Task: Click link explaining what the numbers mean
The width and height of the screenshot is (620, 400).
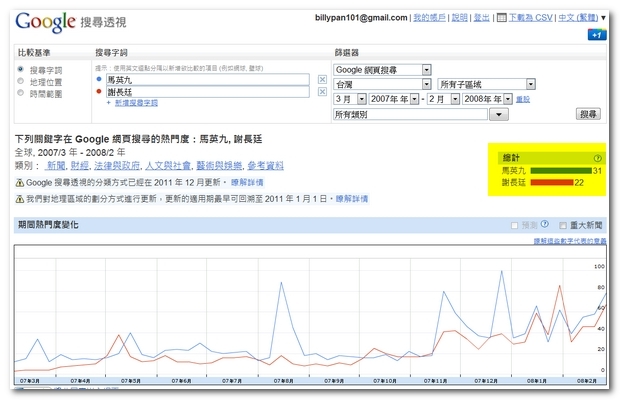Action: tap(570, 241)
